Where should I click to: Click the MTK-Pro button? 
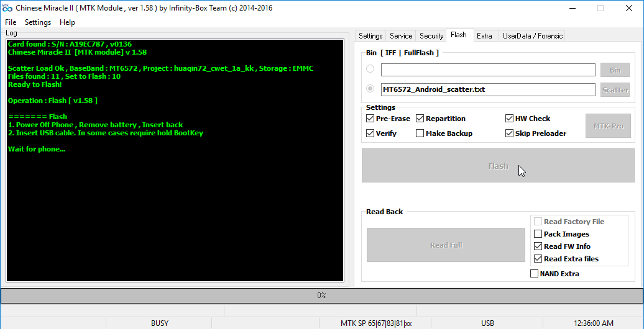click(x=609, y=126)
